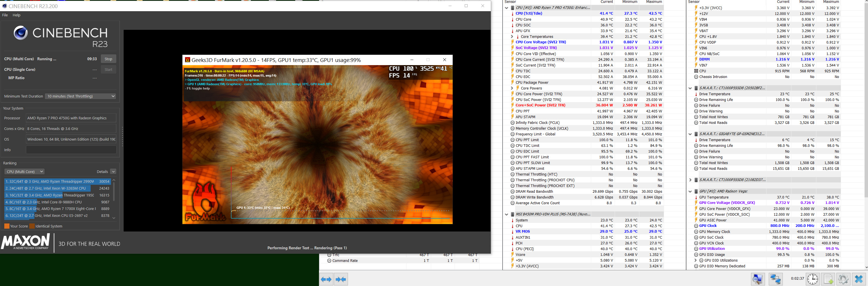Viewport: 868px width, 286px height.
Task: Click the document with plus logging icon
Action: point(828,279)
